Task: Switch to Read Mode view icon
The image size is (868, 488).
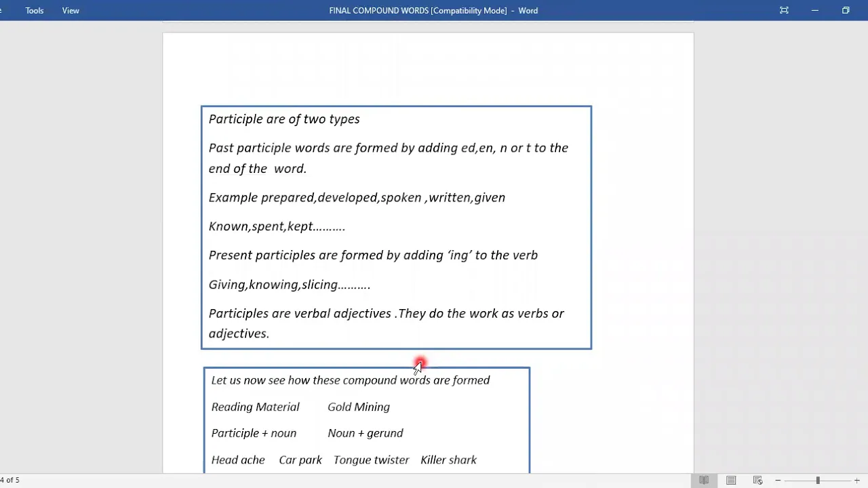Action: (704, 481)
